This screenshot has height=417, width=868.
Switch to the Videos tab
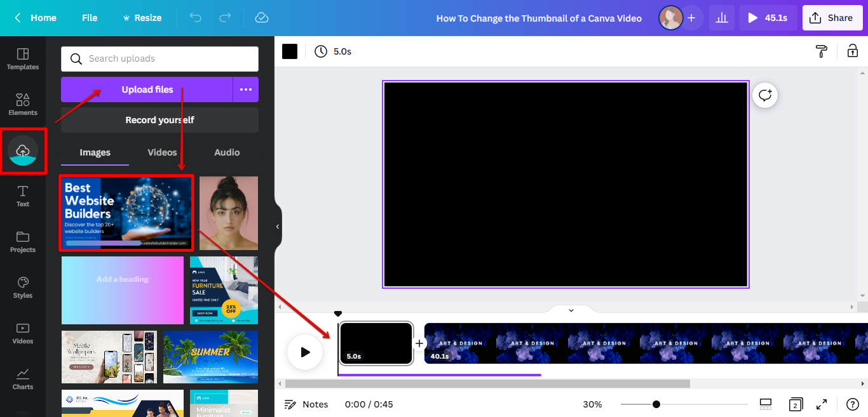tap(162, 152)
